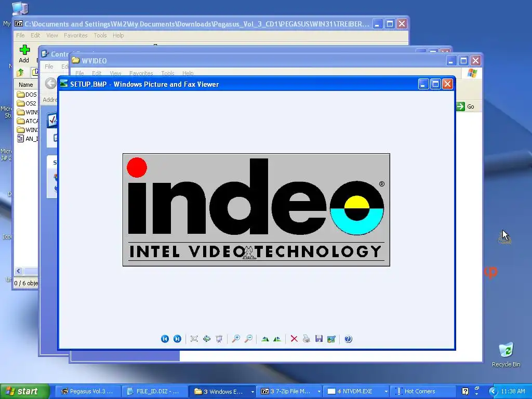Select the OS2 folder in 7-Zip list
Screen dimensions: 532x399
click(x=26, y=103)
